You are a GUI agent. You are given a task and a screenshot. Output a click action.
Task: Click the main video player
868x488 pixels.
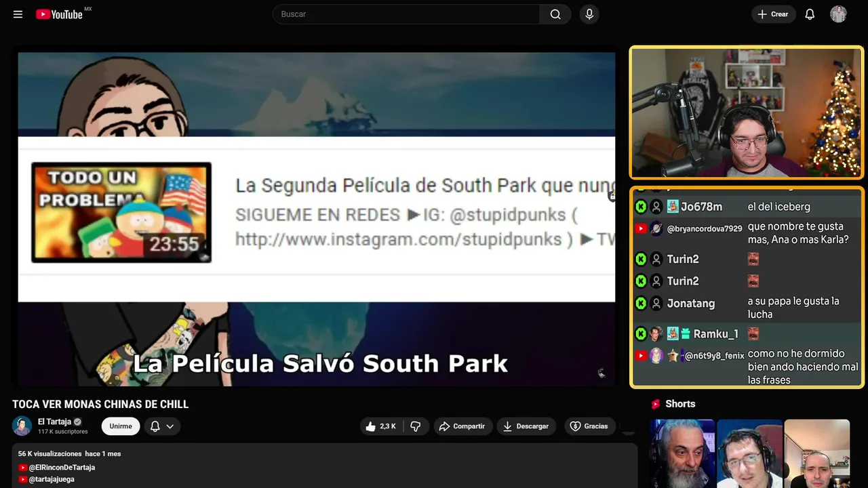pyautogui.click(x=316, y=218)
